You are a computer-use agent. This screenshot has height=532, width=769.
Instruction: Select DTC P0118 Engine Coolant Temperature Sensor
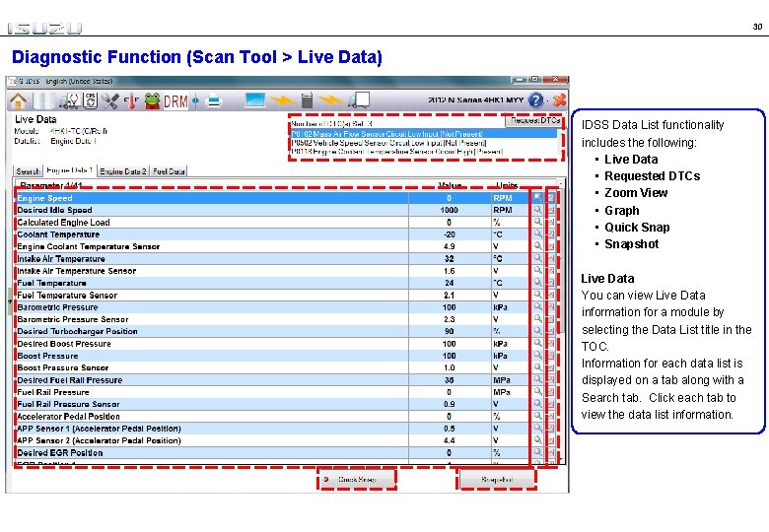pyautogui.click(x=424, y=152)
